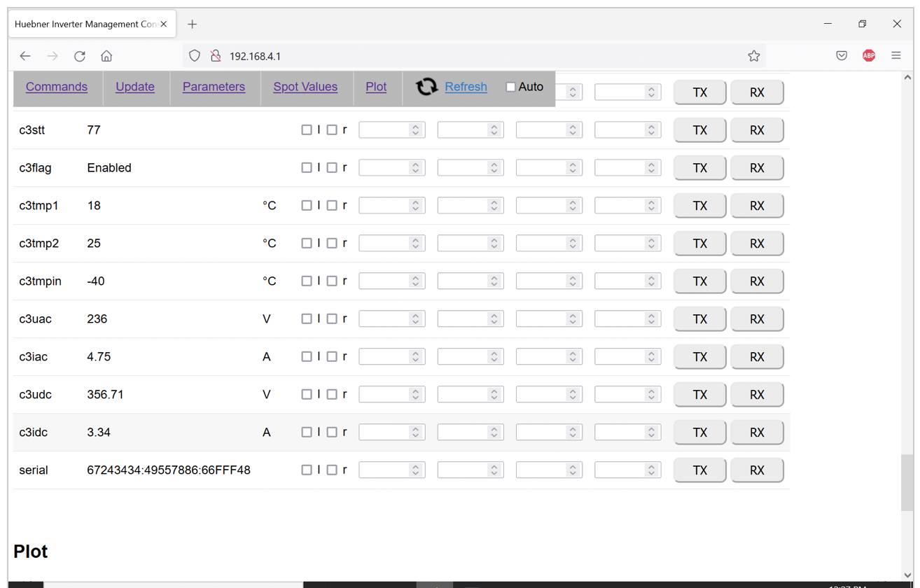Jump to the Plot section link
This screenshot has width=920, height=588.
(376, 87)
